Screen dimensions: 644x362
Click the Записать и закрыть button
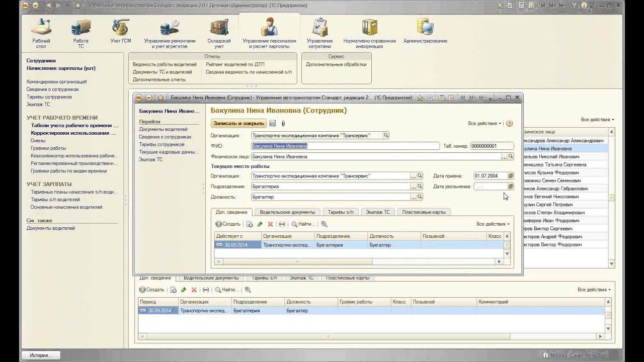pos(238,123)
